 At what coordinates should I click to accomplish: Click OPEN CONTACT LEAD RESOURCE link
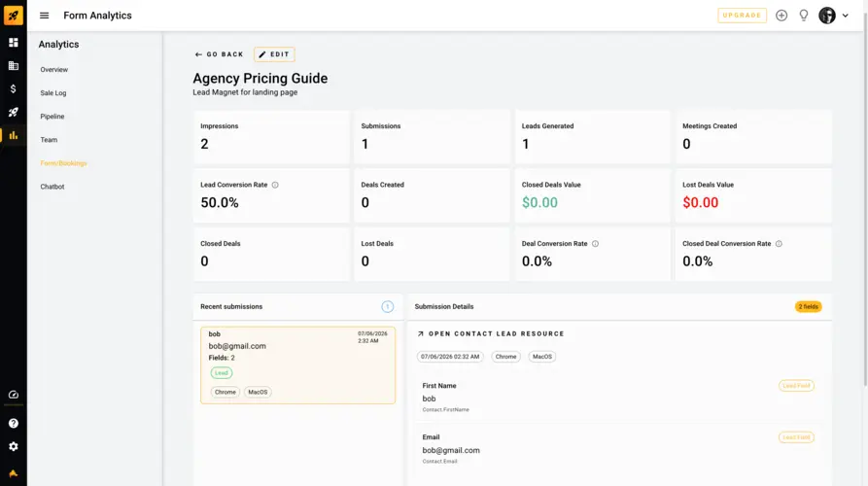[x=491, y=333]
